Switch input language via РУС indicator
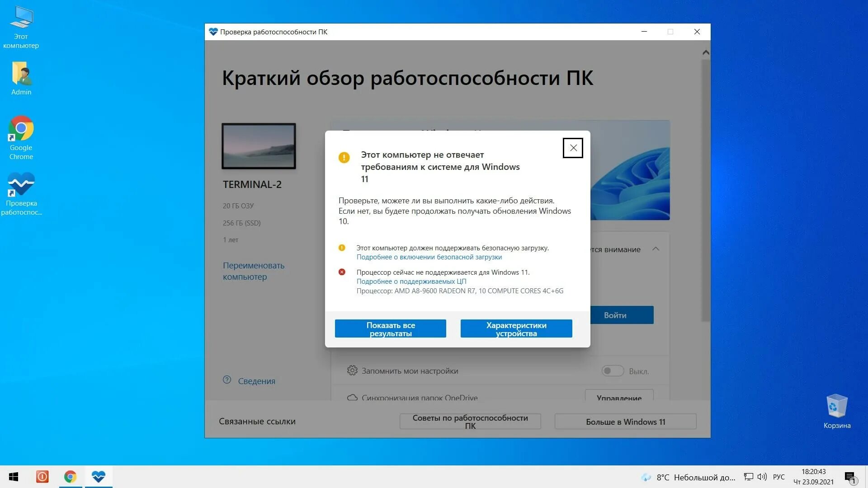The image size is (868, 488). [778, 477]
